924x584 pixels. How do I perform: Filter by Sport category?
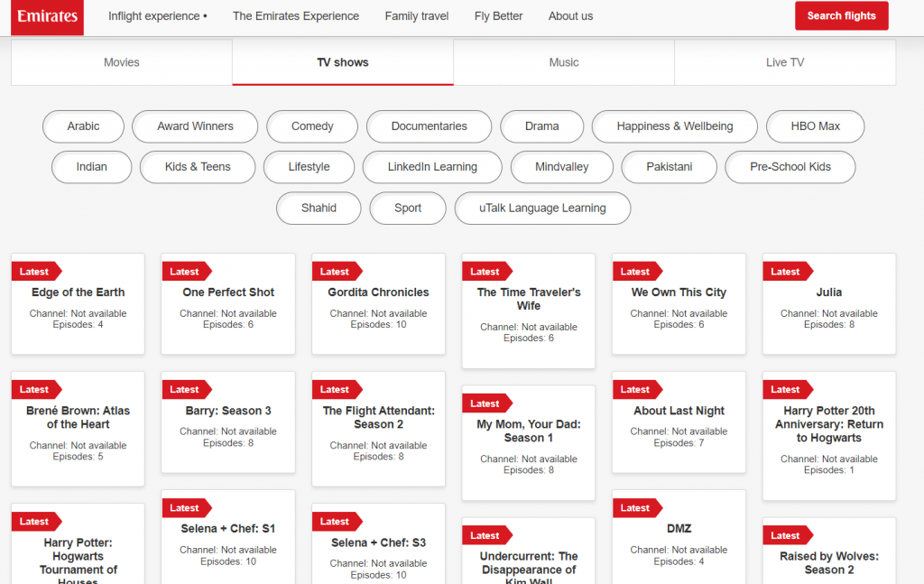click(x=408, y=208)
